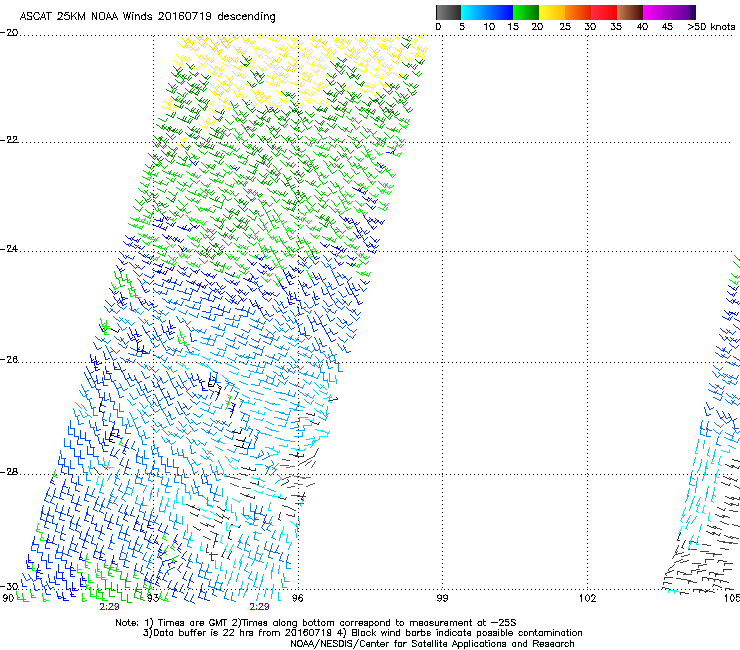Viewport: 740px width, 650px height.
Task: Click the purple '2:29' time between 93 and 96
Action: tap(260, 607)
